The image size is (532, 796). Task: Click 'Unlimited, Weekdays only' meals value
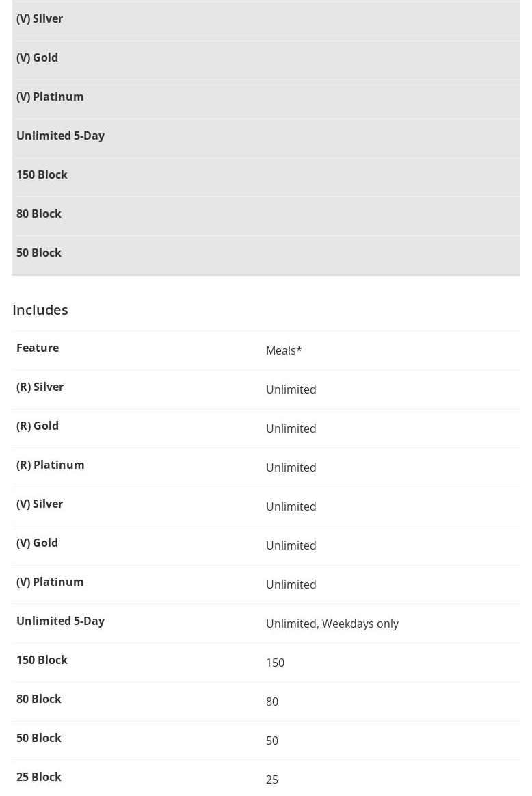click(x=332, y=624)
